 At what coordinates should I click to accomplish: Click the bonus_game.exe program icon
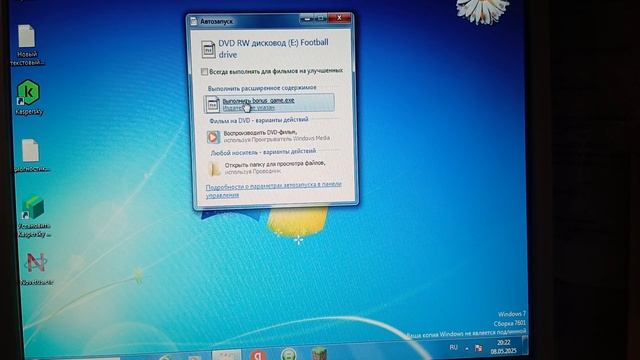212,104
